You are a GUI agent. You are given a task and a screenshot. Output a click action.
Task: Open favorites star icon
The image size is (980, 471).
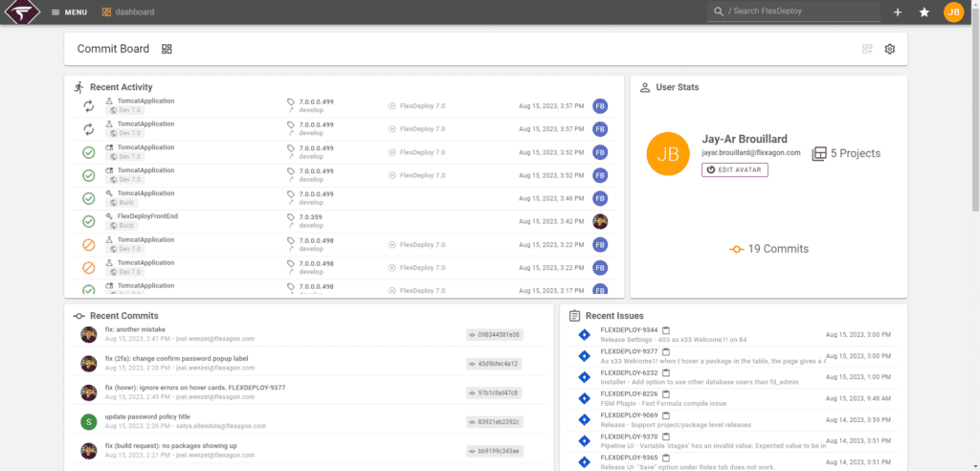924,11
